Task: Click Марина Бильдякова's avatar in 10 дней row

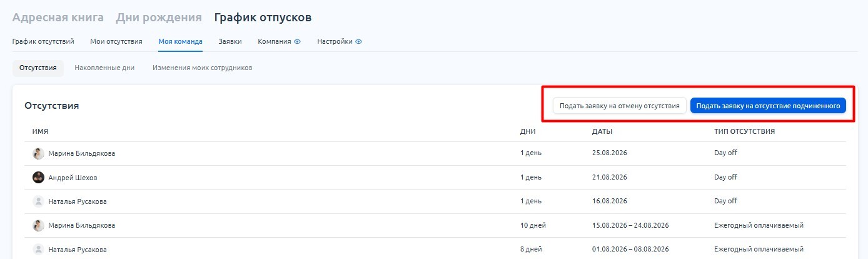Action: pyautogui.click(x=39, y=225)
